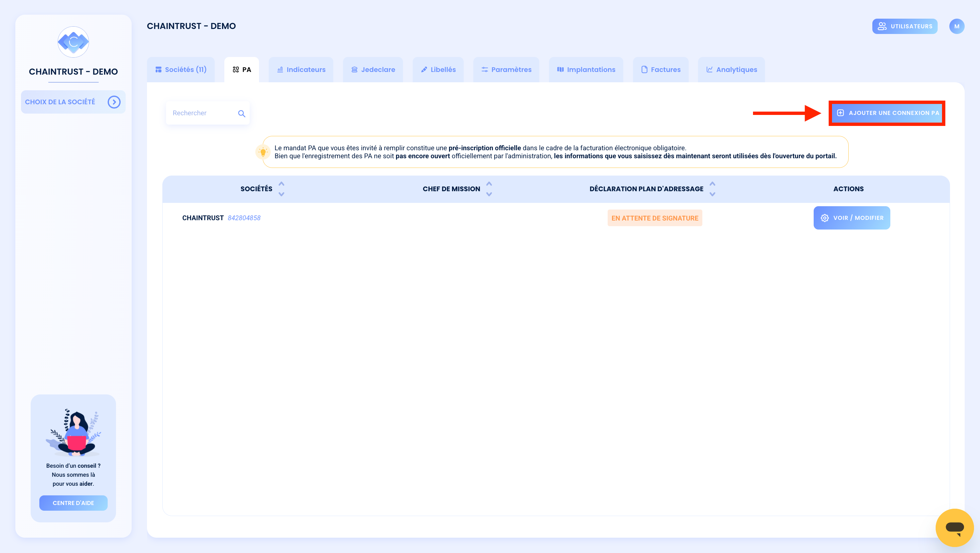This screenshot has width=980, height=553.
Task: Click the plus icon on Ajouter une connexion PA
Action: point(840,113)
